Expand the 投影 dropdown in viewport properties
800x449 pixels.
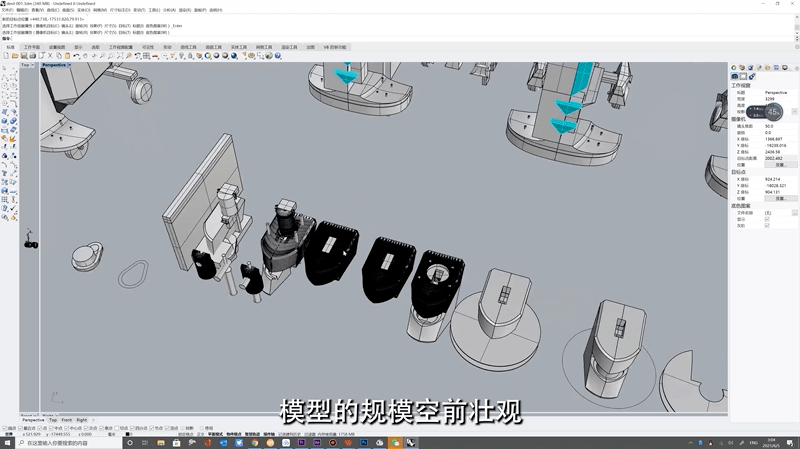[x=794, y=111]
